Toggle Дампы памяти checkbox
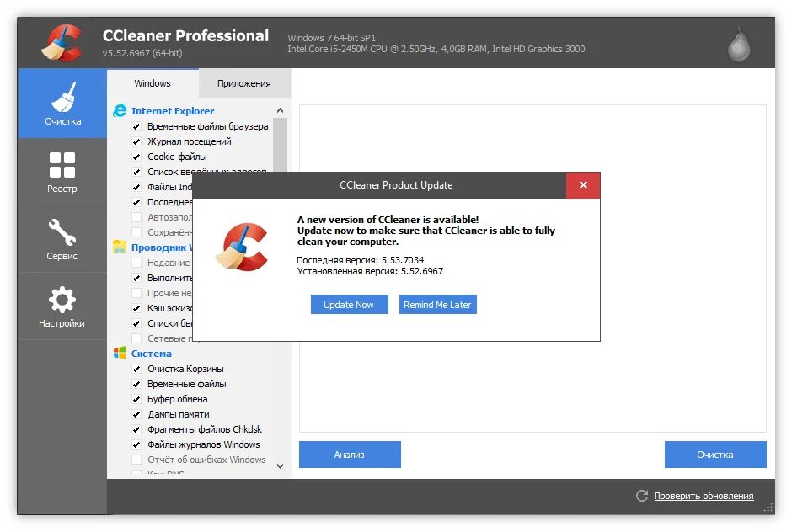Screen dimensions: 792x532 (136, 414)
